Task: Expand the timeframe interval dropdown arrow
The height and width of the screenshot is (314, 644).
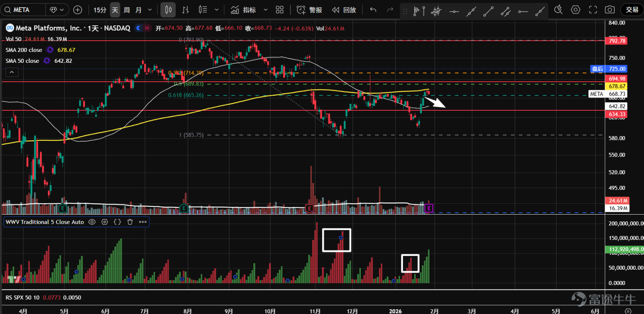Action: click(150, 10)
